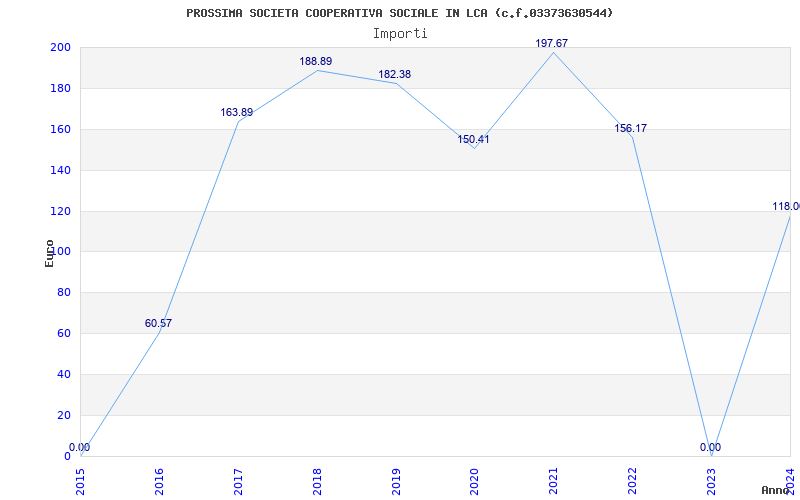The image size is (800, 500).
Task: Select the 163.89 data point label
Action: click(237, 113)
